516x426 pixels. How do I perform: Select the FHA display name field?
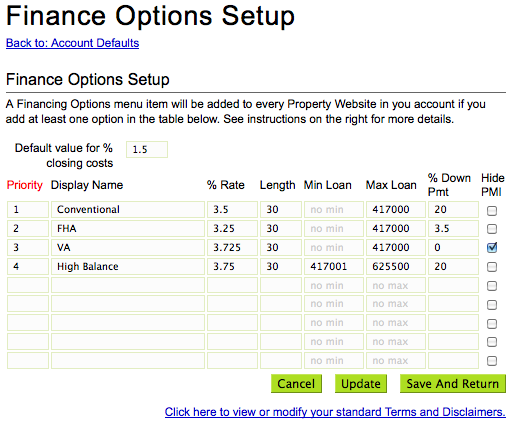coord(128,229)
